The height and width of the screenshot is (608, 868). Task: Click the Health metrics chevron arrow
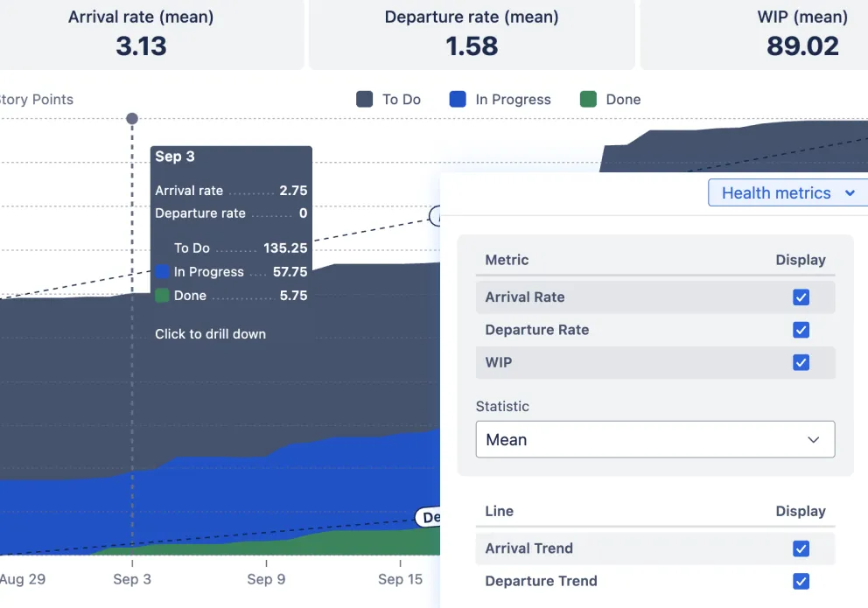(x=850, y=193)
